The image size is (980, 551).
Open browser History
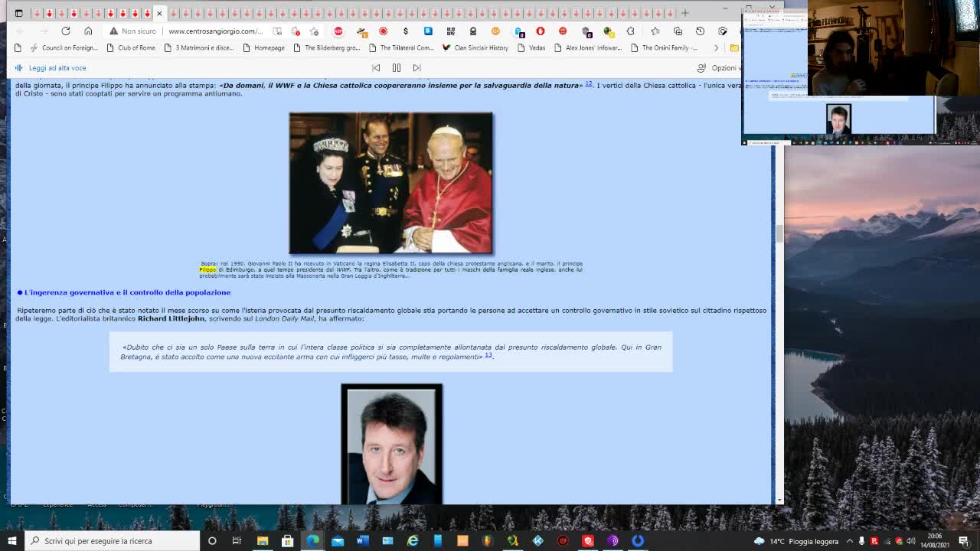(700, 31)
